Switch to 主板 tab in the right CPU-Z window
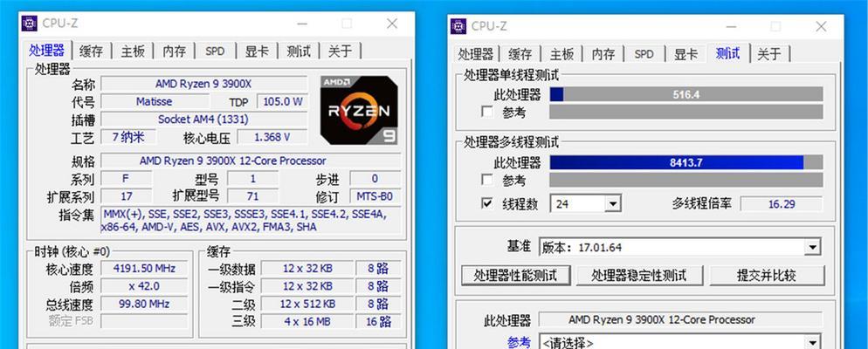This screenshot has height=349, width=868. tap(561, 54)
